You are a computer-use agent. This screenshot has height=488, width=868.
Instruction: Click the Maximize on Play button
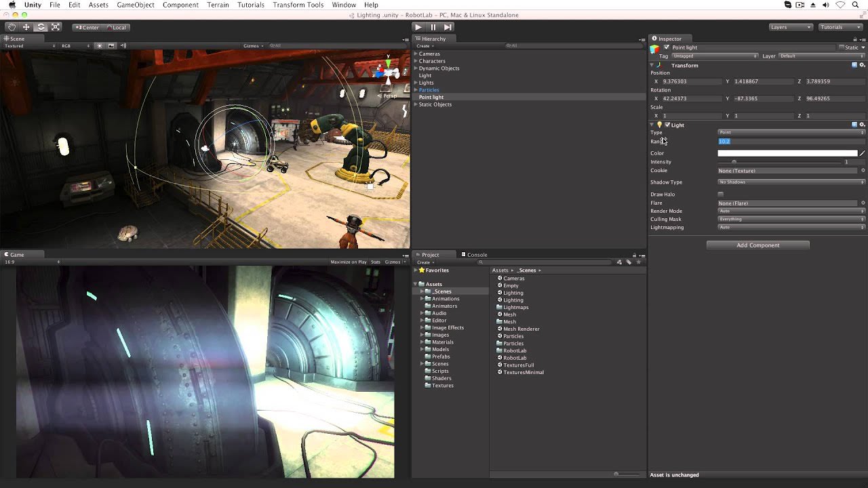349,262
